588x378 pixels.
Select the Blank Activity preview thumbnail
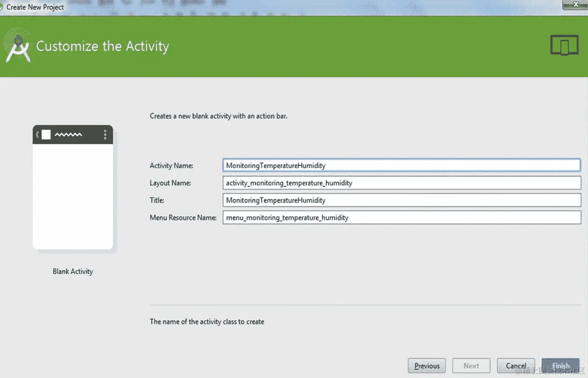[73, 187]
